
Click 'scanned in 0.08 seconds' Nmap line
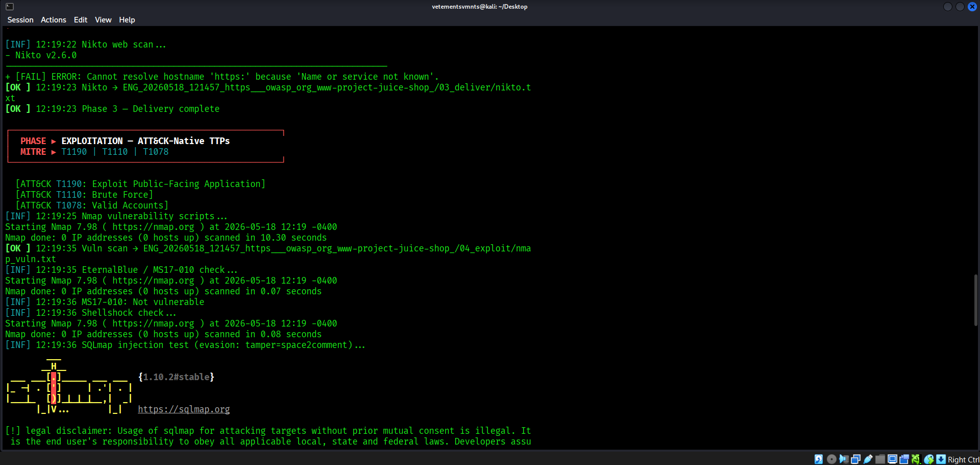click(163, 334)
